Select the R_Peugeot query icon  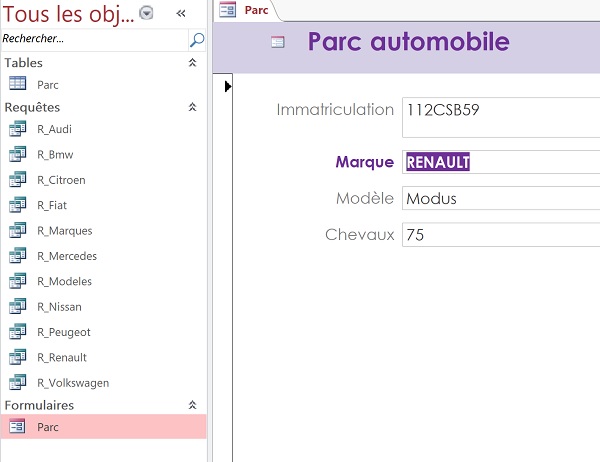pyautogui.click(x=18, y=331)
